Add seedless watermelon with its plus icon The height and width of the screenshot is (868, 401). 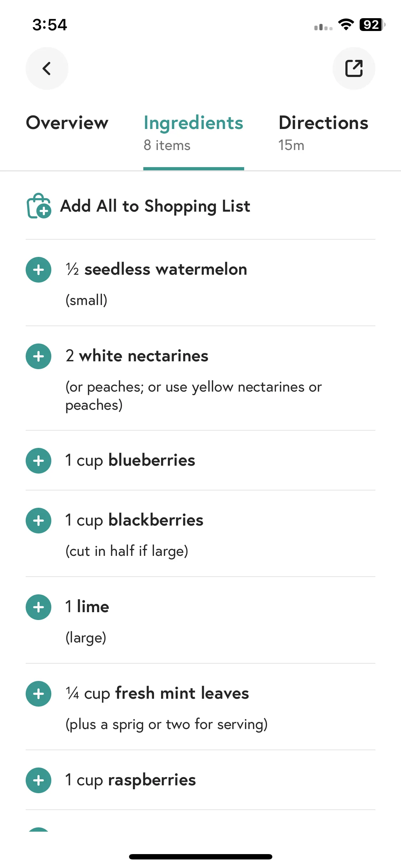(38, 270)
